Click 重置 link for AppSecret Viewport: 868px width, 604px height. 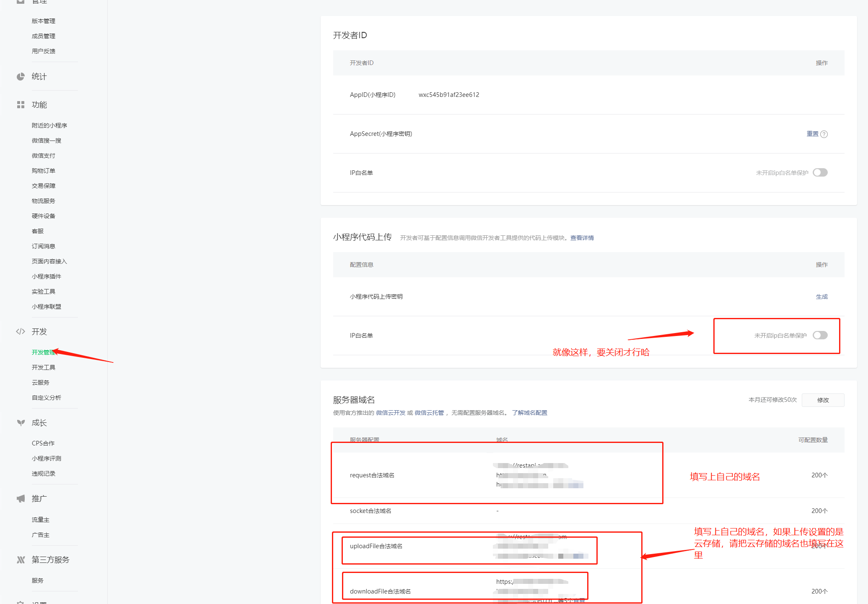coord(812,134)
